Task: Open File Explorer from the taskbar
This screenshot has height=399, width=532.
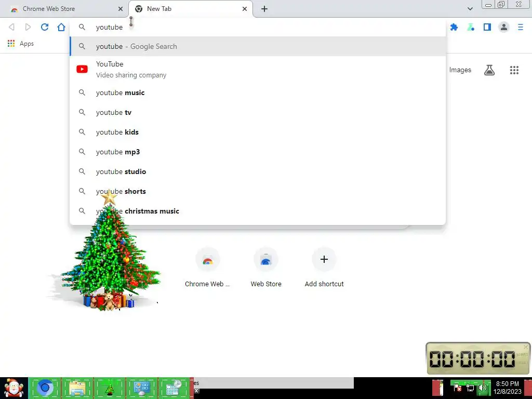Action: 77,388
